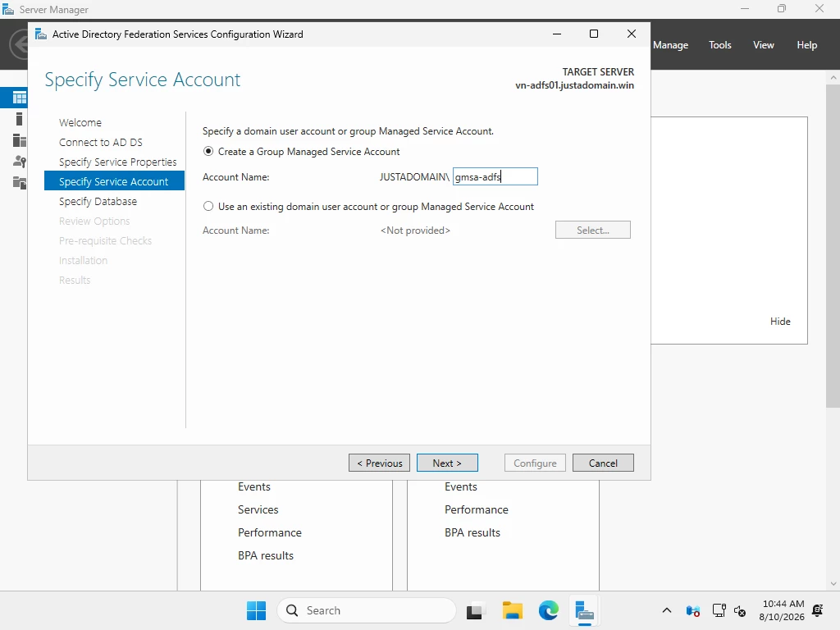Open the Manage menu in Server Manager

click(x=670, y=45)
